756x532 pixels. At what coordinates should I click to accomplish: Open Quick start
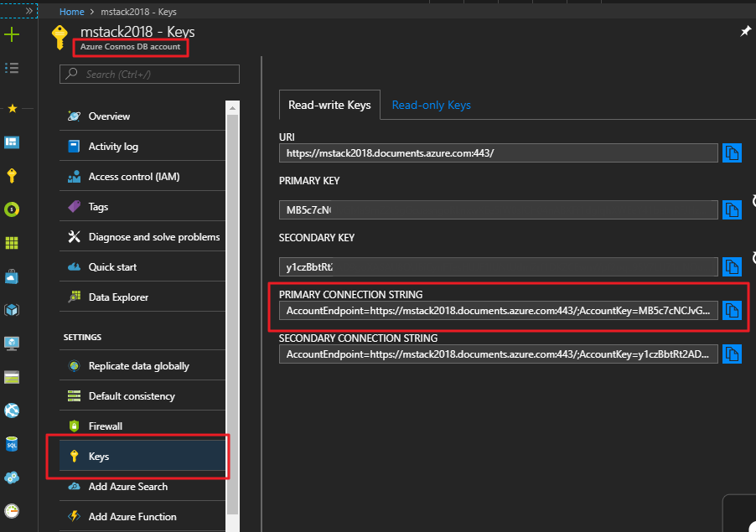(142, 267)
